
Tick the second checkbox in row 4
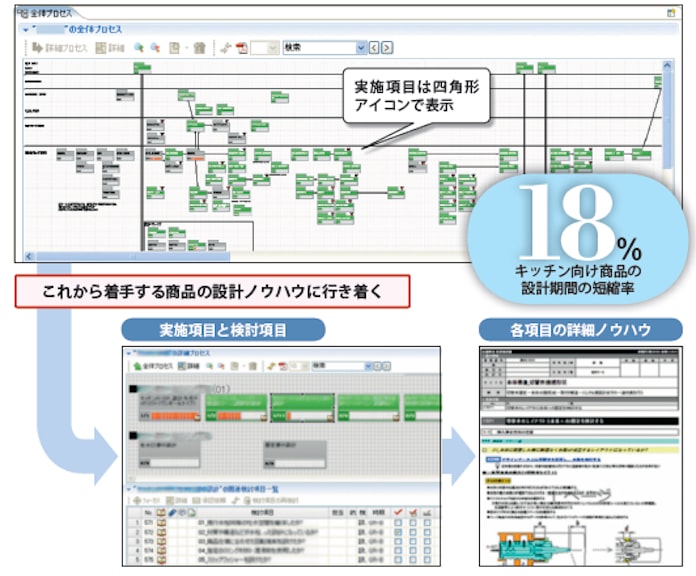413,551
